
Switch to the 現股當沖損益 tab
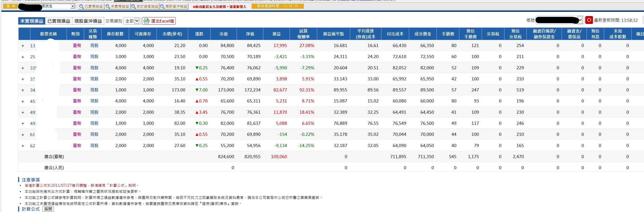pyautogui.click(x=88, y=21)
